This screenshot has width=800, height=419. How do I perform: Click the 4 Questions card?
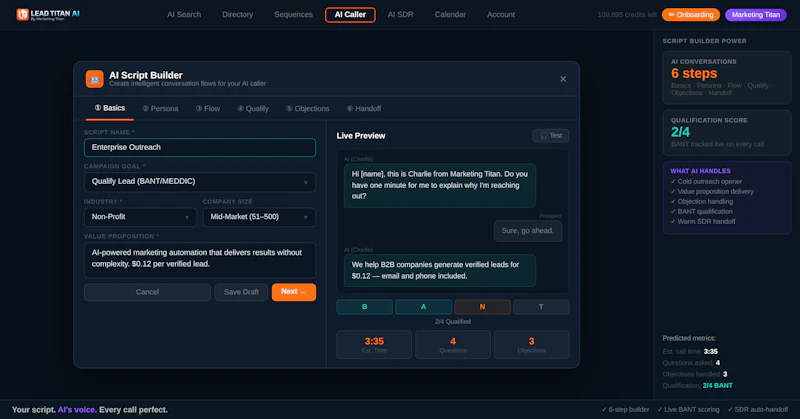(453, 344)
